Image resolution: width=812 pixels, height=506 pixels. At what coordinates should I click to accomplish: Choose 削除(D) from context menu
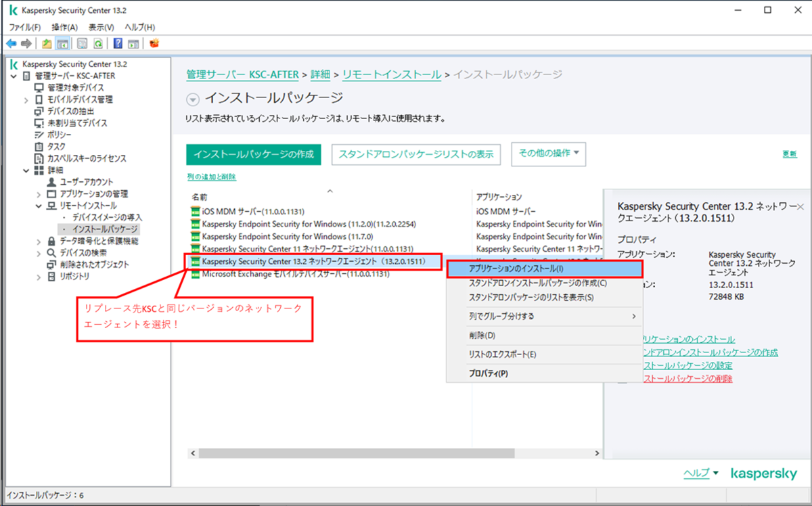pyautogui.click(x=544, y=336)
